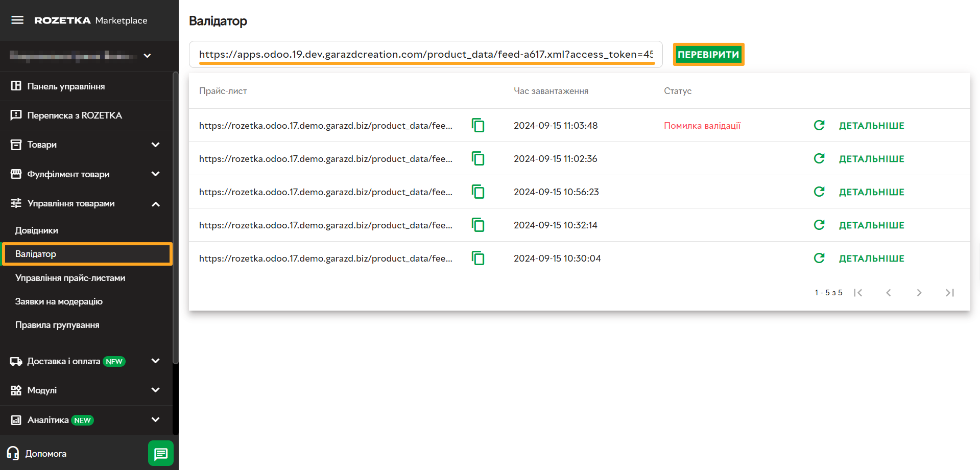Copy URL of the 10:56:23 price list
Screen dimensions: 980x470
[x=478, y=192]
